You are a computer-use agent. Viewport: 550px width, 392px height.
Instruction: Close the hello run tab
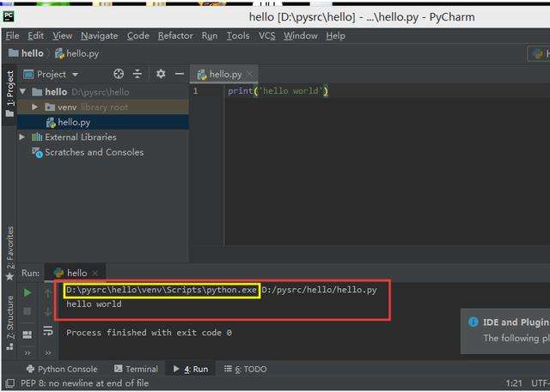tap(95, 273)
